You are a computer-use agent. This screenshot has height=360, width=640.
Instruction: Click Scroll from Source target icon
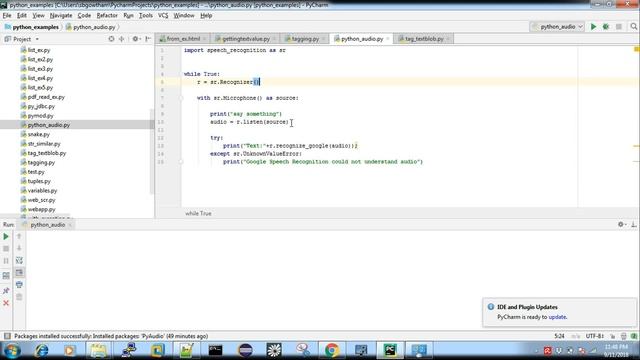[111, 39]
